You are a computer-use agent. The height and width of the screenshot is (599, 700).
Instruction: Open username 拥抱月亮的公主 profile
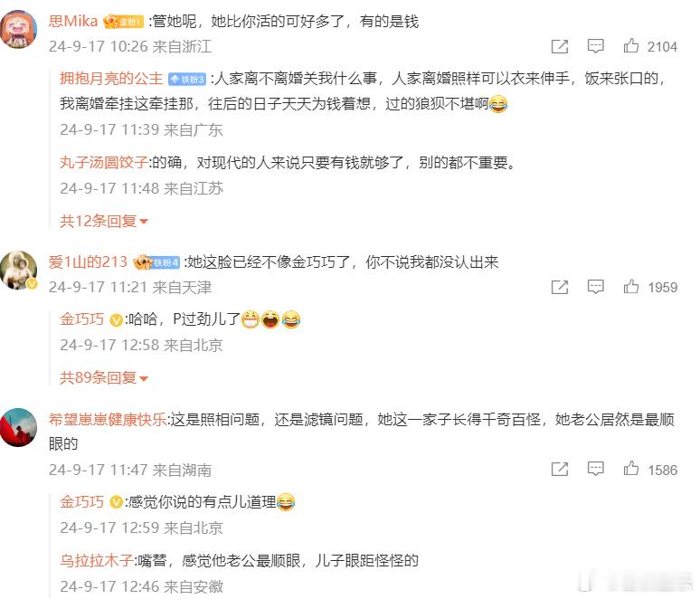click(x=111, y=79)
